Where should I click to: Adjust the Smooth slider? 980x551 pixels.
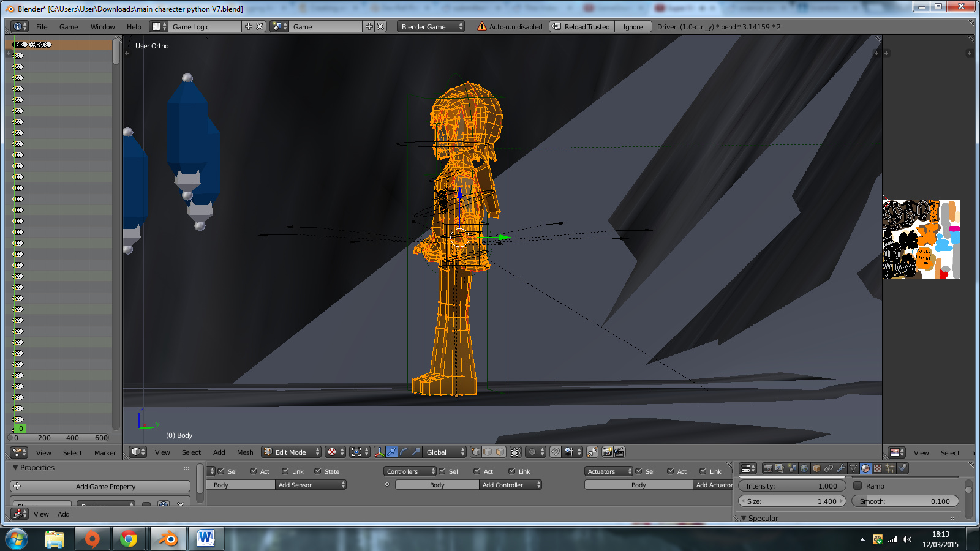(x=905, y=501)
